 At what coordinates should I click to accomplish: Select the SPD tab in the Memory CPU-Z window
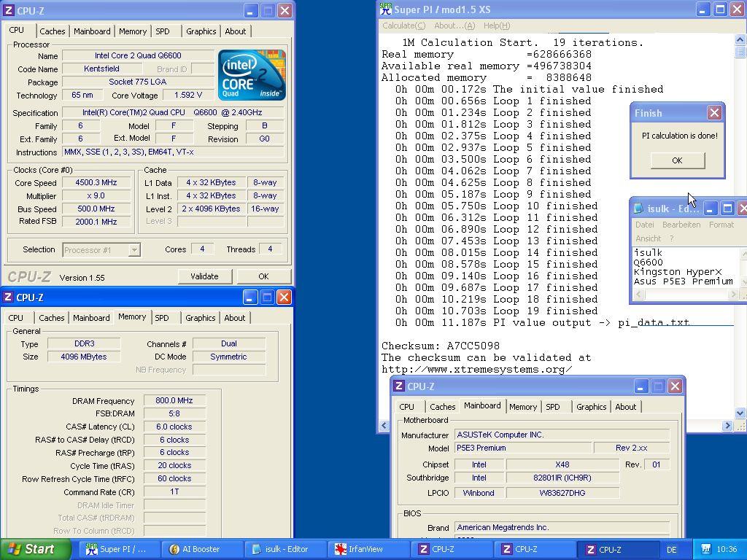point(161,318)
